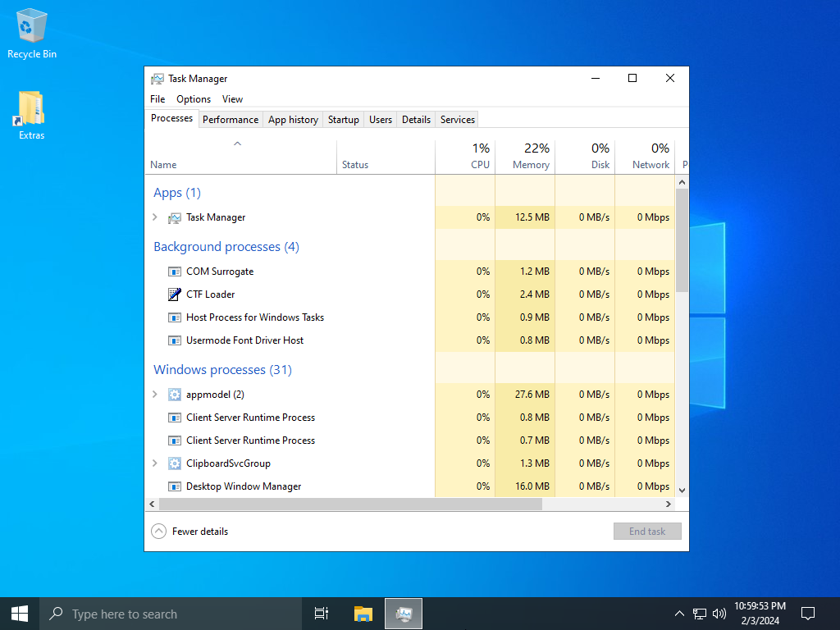Expand the Task Manager process row

155,217
